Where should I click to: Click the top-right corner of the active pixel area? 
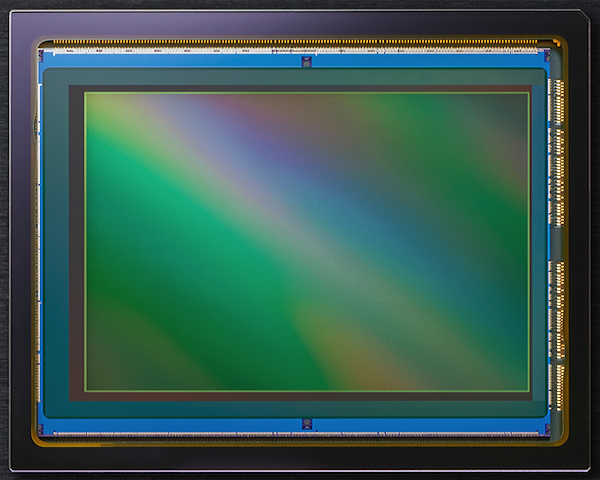(x=529, y=94)
